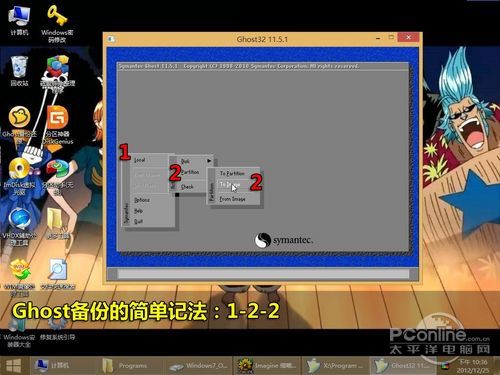
Task: Choose To Image in the Partition submenu
Action: [230, 185]
